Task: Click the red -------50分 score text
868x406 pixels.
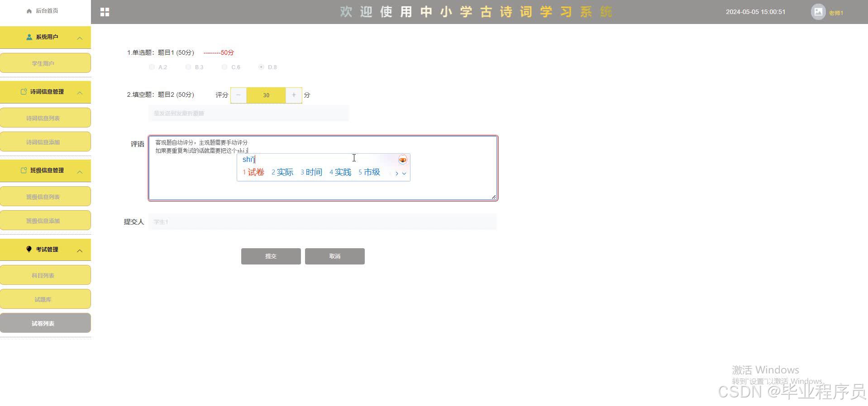Action: [x=219, y=52]
